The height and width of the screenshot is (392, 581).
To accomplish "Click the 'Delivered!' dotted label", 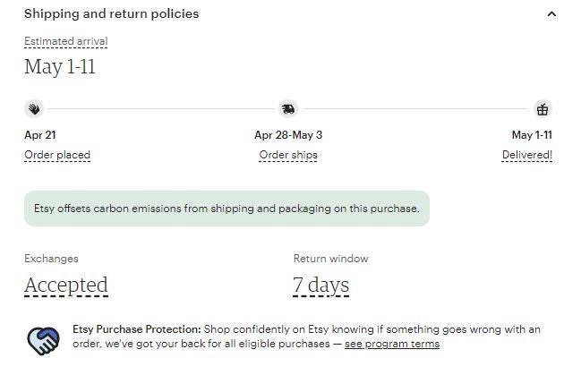I will [x=527, y=155].
